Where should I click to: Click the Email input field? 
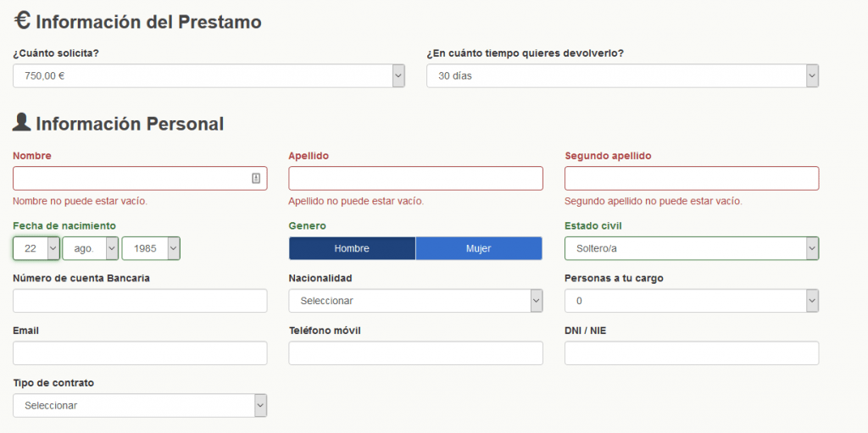tap(140, 353)
